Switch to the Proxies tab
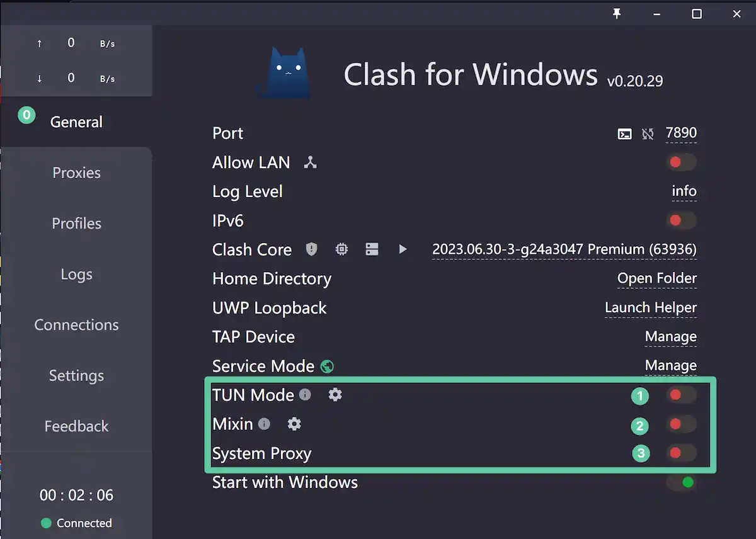756x539 pixels. pyautogui.click(x=76, y=173)
